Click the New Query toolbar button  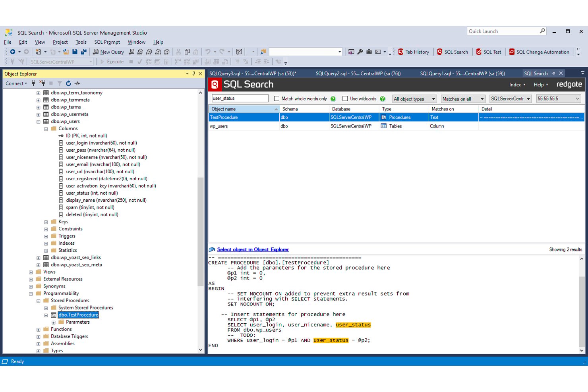click(108, 52)
